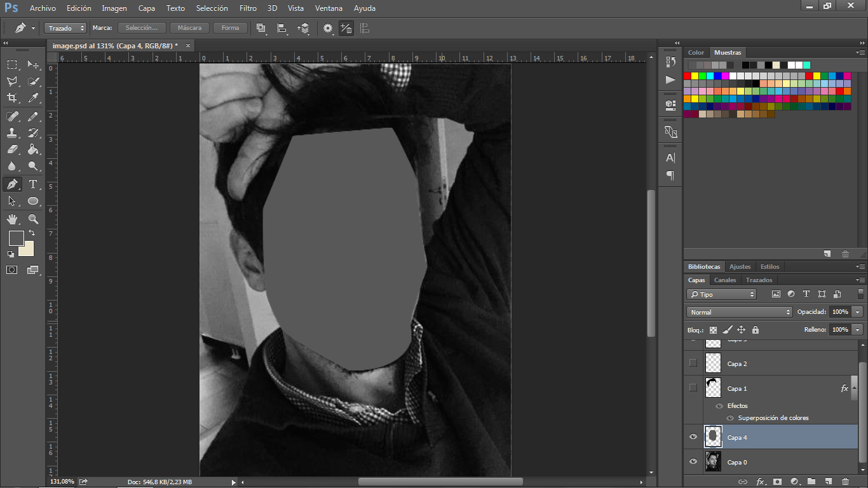Screen dimensions: 868x488
Task: Toggle auto add/delete path option
Action: 346,28
